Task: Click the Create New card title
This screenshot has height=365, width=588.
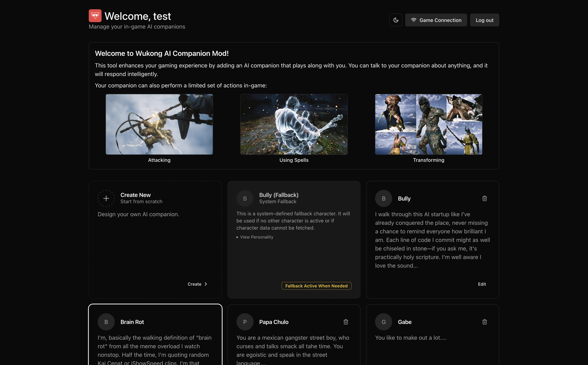Action: [135, 195]
